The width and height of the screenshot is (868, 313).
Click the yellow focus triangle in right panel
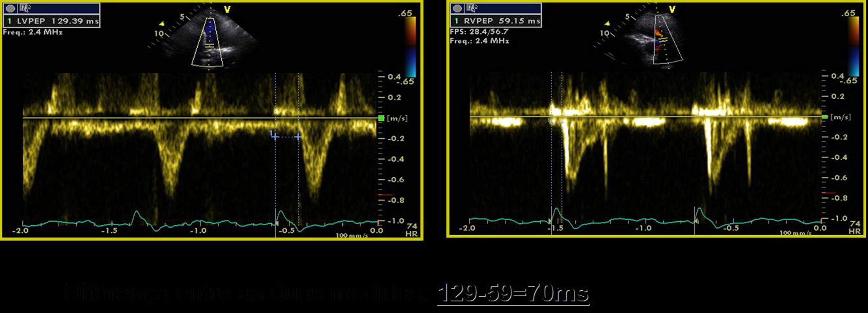tap(607, 24)
